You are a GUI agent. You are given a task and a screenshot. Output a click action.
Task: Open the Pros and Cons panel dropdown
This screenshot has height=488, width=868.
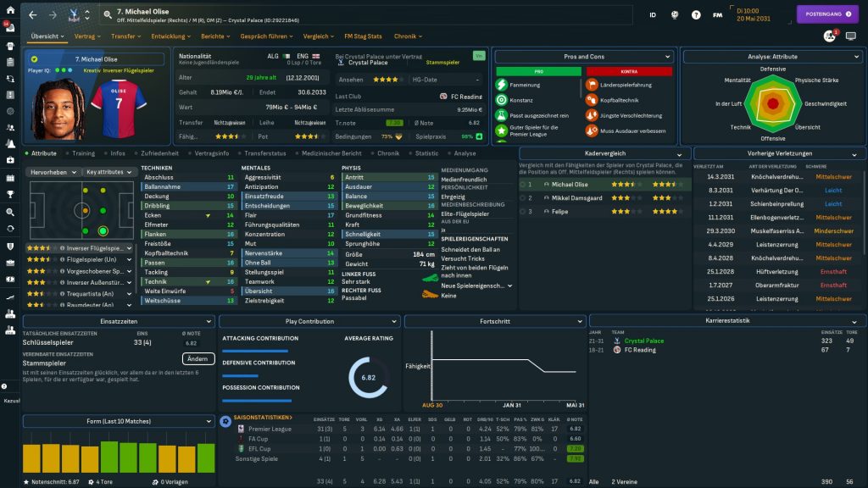point(583,57)
